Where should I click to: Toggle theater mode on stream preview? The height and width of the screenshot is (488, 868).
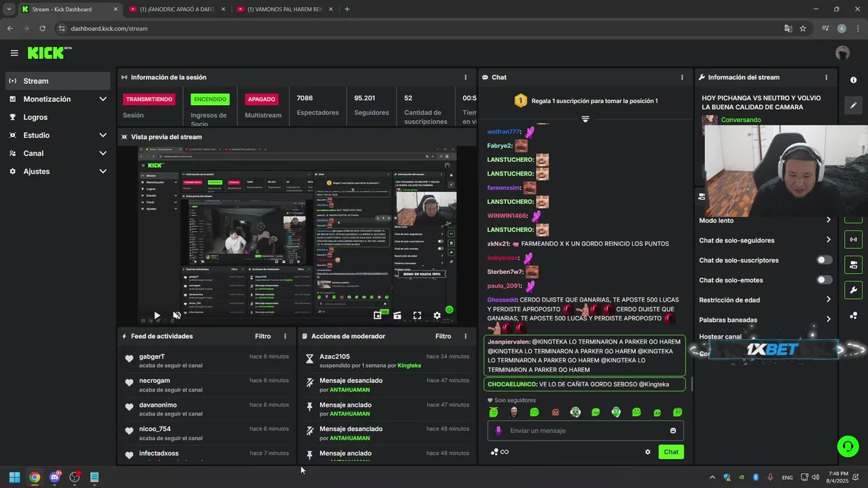pos(397,315)
